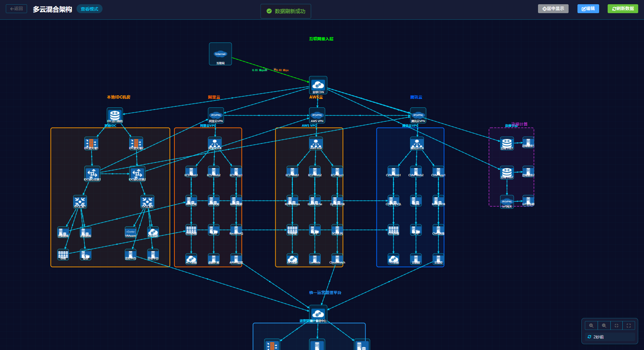Click the fit-to-view compress icon
Viewport: 644px width, 350px height.
point(617,325)
